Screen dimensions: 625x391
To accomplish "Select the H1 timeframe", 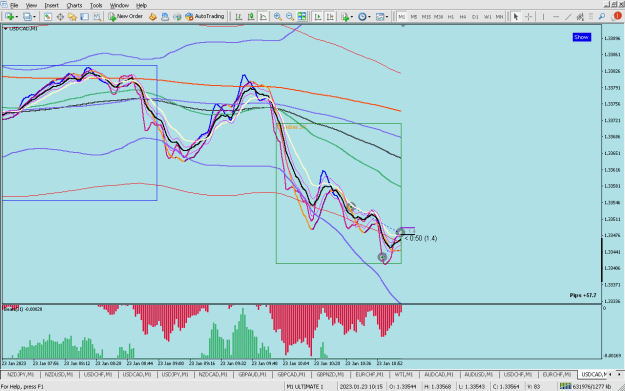I will [451, 17].
